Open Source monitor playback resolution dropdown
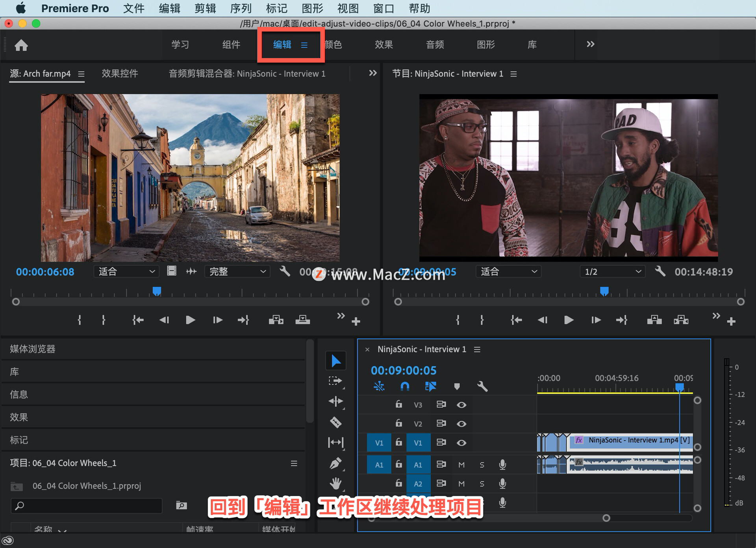The image size is (756, 548). coord(237,271)
